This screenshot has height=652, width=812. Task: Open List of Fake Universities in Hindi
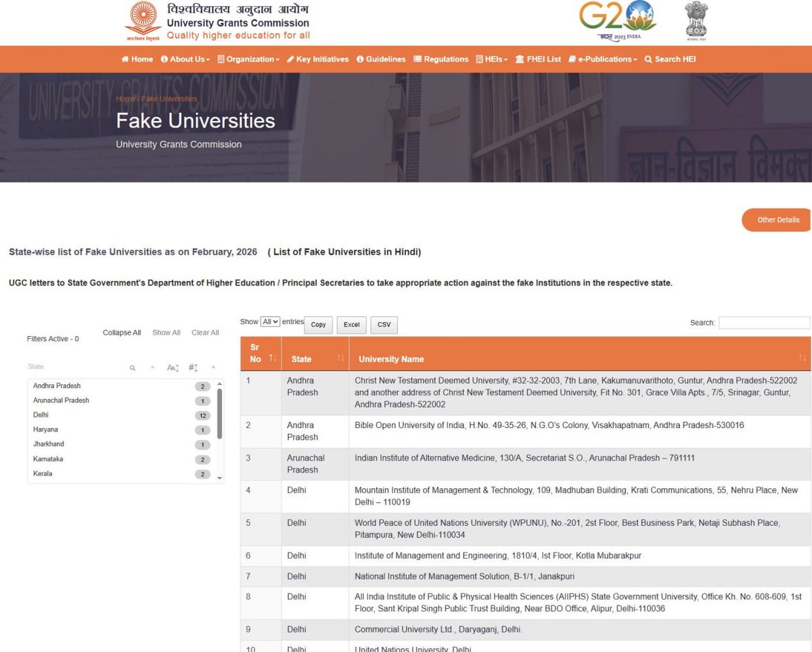(344, 252)
